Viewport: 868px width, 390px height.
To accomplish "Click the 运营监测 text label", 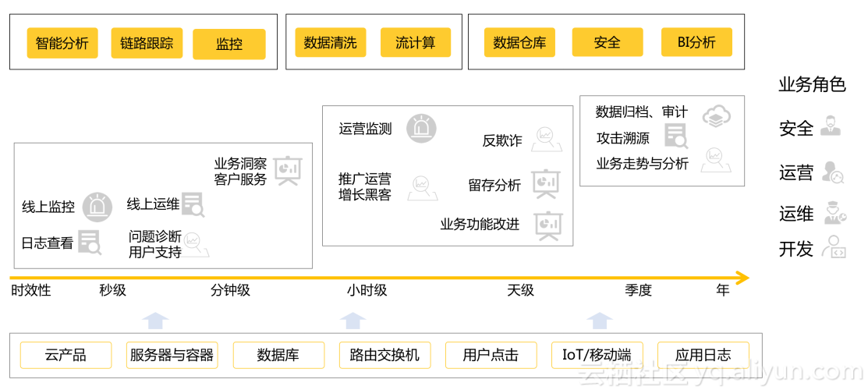I will point(365,129).
